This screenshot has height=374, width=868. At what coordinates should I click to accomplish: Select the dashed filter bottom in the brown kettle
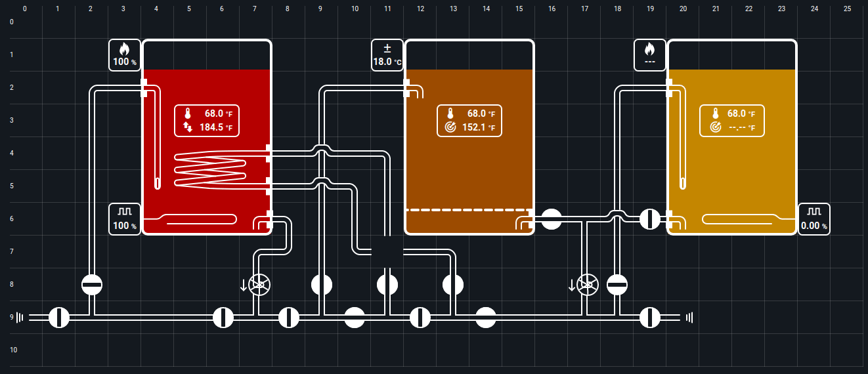click(x=469, y=210)
